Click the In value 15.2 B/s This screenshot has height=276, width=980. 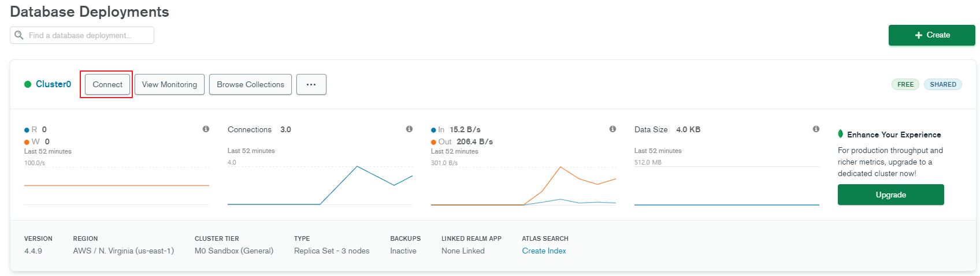tap(465, 129)
